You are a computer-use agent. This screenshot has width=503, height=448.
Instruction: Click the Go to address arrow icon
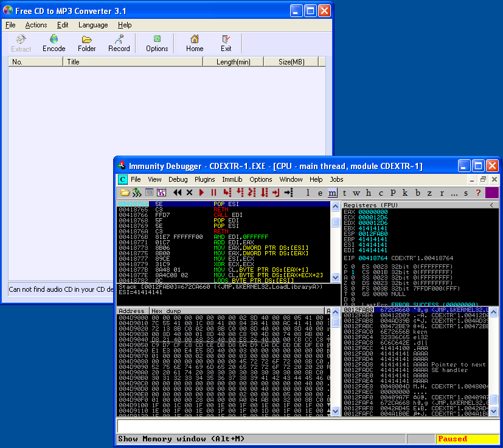point(288,193)
